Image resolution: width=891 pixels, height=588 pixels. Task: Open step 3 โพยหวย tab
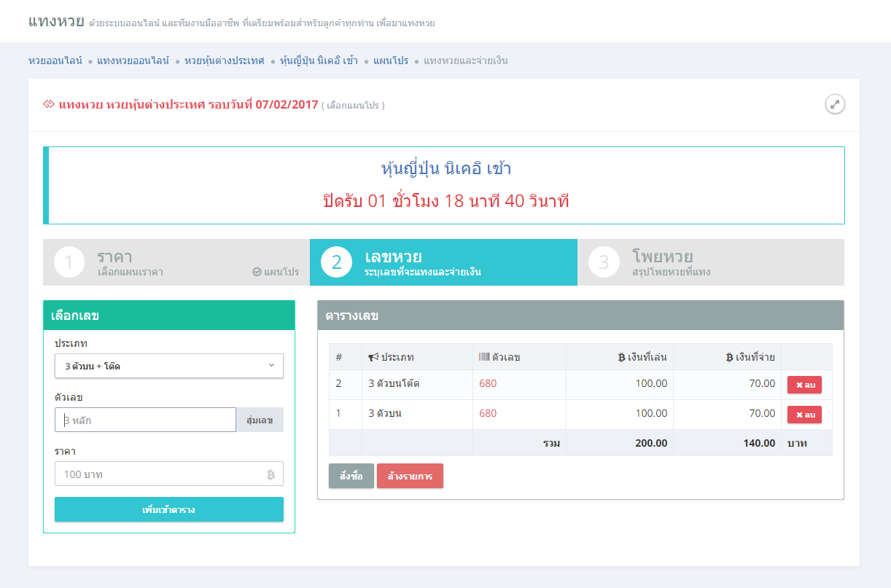pos(710,262)
